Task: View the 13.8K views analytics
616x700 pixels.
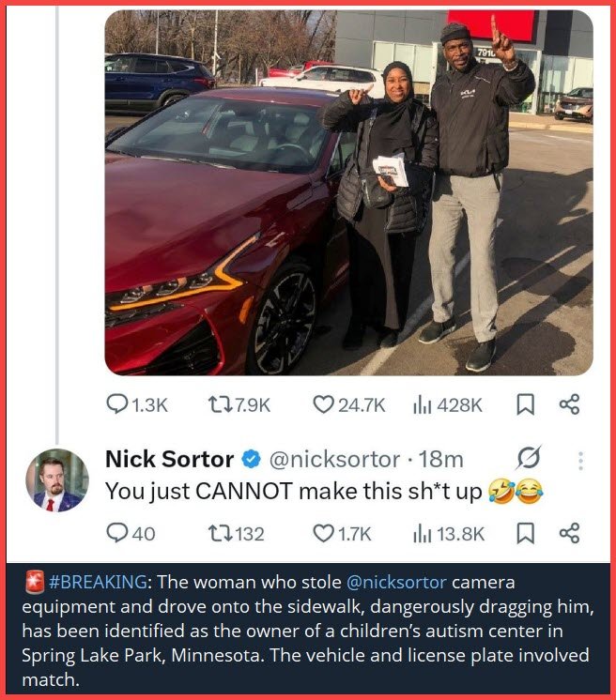Action: pyautogui.click(x=449, y=533)
